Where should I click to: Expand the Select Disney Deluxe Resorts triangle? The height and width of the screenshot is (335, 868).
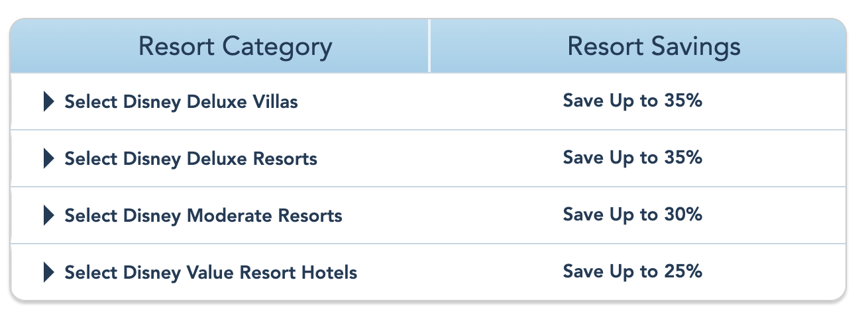48,159
